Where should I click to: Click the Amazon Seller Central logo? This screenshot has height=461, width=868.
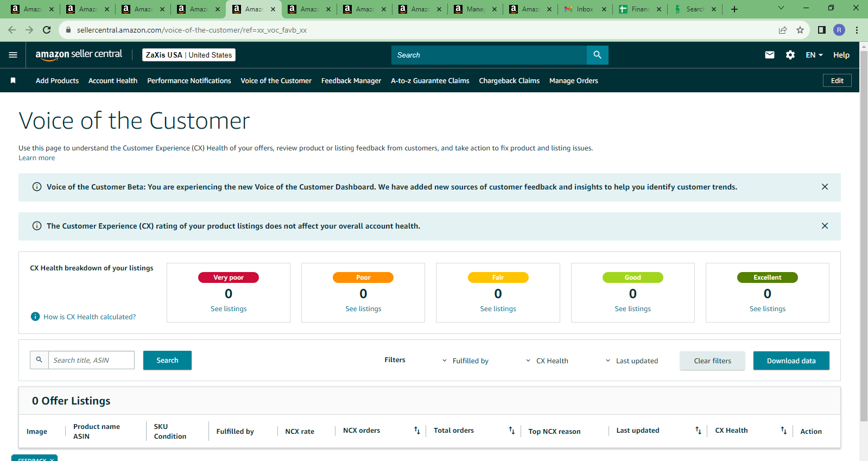79,55
